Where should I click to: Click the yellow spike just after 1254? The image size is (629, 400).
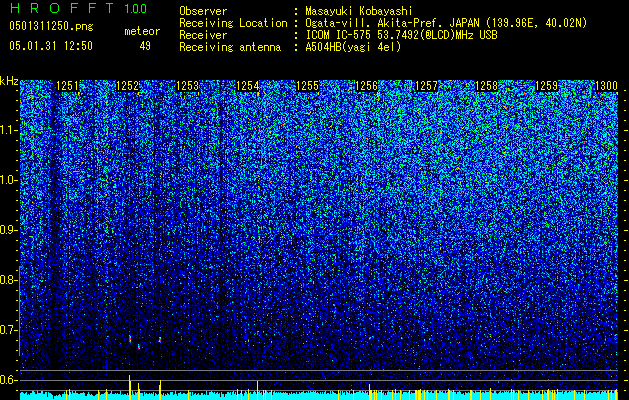[x=257, y=390]
